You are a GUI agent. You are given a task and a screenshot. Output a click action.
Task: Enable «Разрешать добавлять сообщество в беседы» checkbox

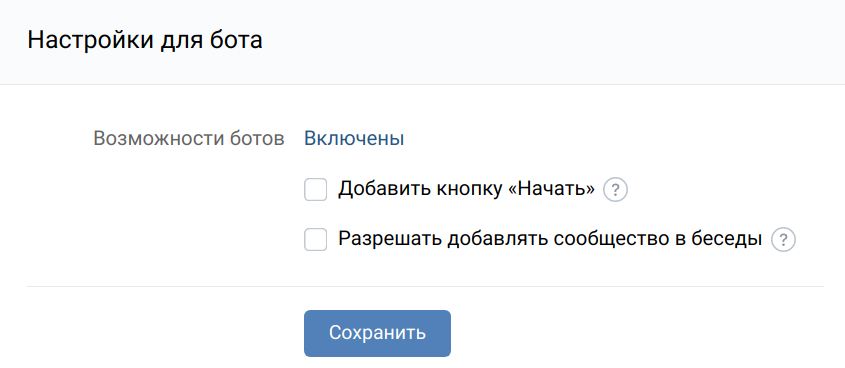(316, 240)
